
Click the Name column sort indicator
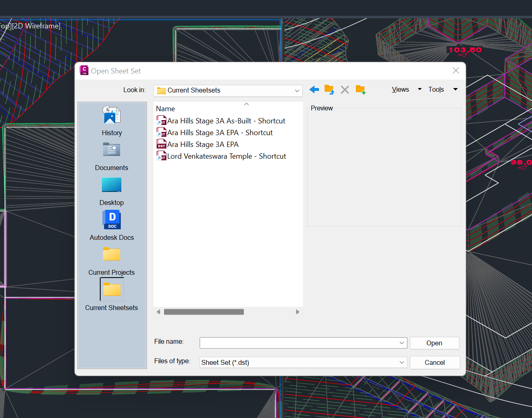pyautogui.click(x=246, y=104)
